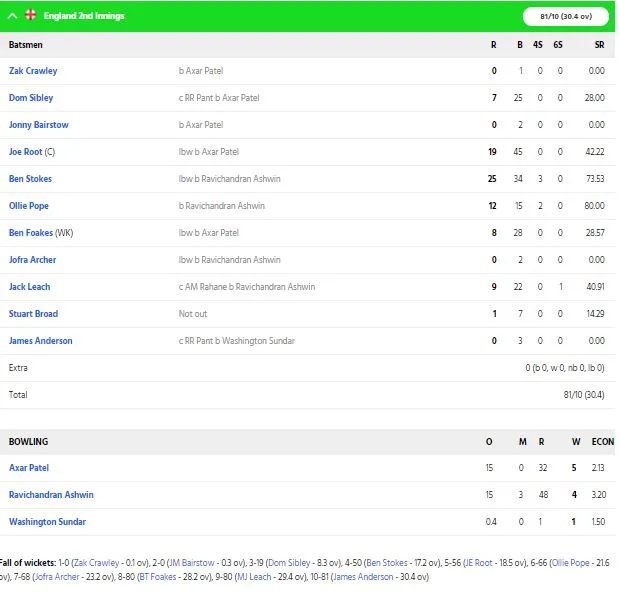The height and width of the screenshot is (596, 620).
Task: Open Jofra Archer's player profile
Action: (x=32, y=260)
